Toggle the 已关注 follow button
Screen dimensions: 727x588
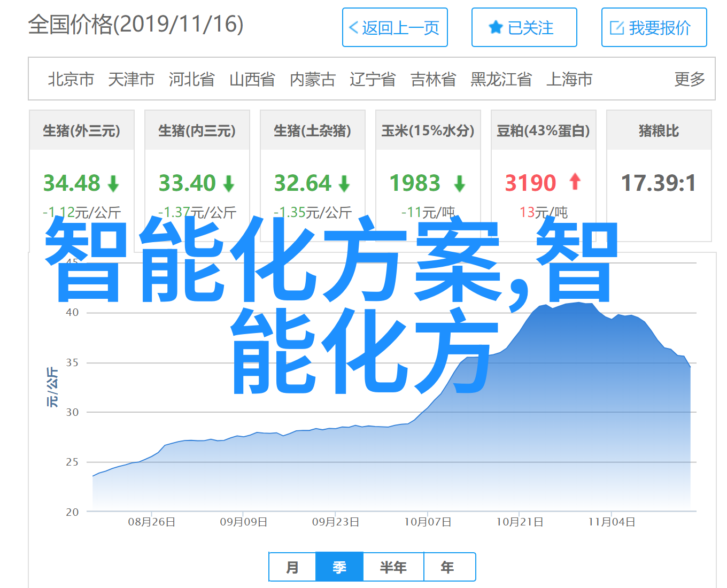tap(524, 27)
